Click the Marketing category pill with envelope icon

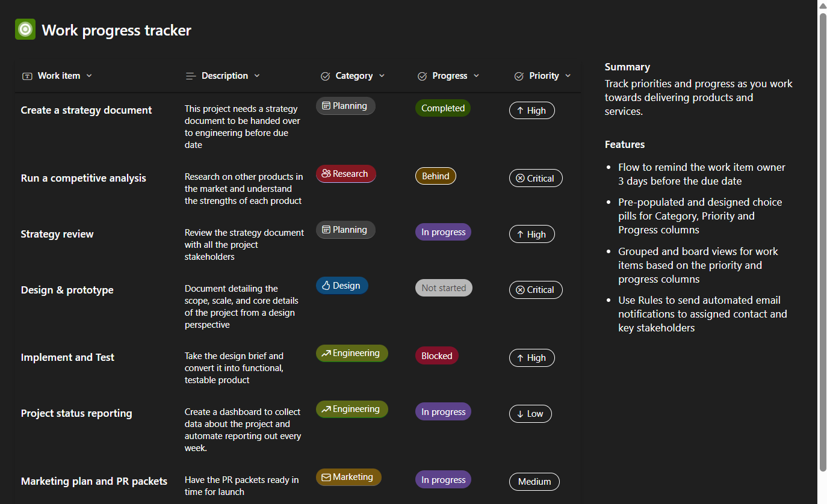(x=348, y=478)
